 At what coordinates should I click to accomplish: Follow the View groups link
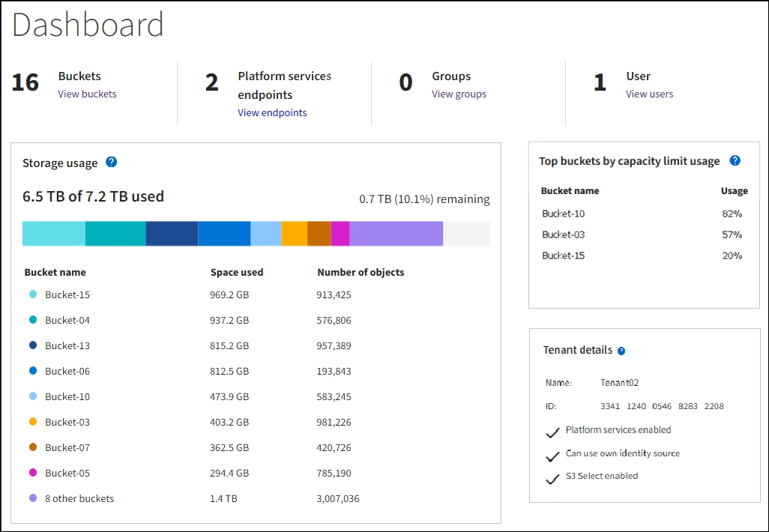pyautogui.click(x=459, y=94)
